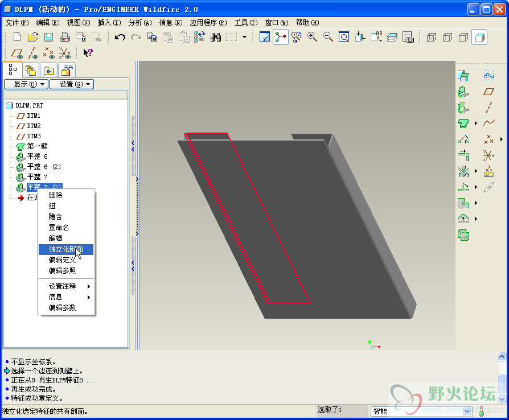
Task: Open the Connections navigator tab
Action: pos(67,70)
